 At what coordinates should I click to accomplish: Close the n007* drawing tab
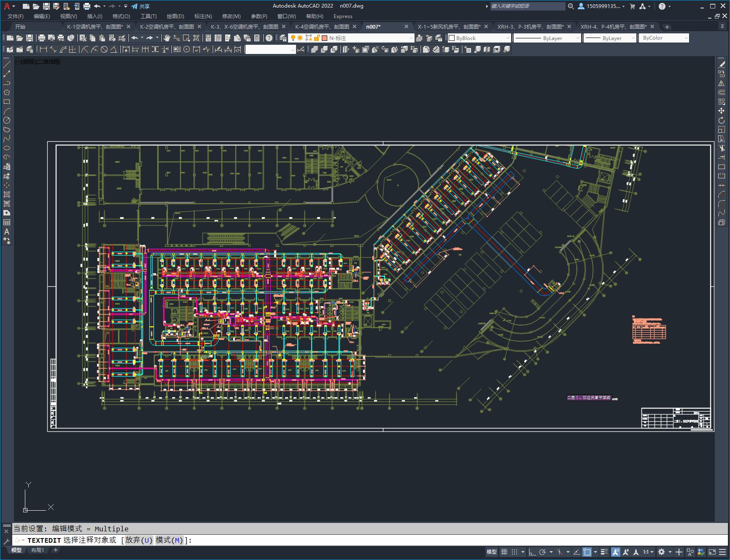coord(407,27)
